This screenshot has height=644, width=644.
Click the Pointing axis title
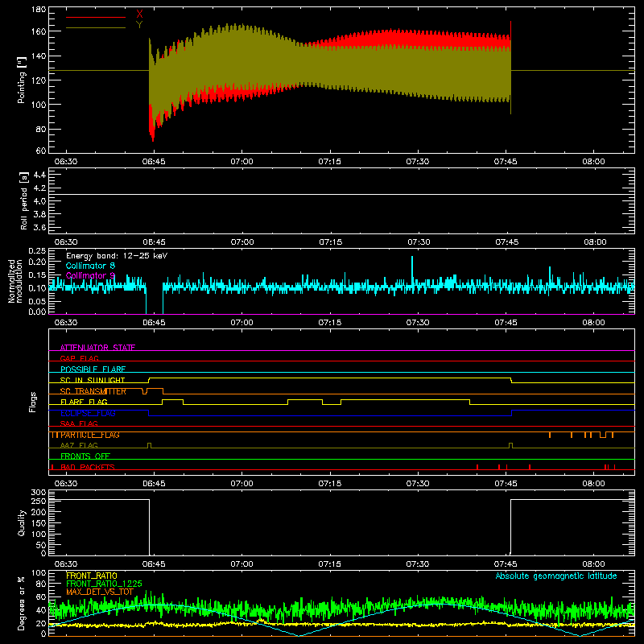(x=22, y=80)
